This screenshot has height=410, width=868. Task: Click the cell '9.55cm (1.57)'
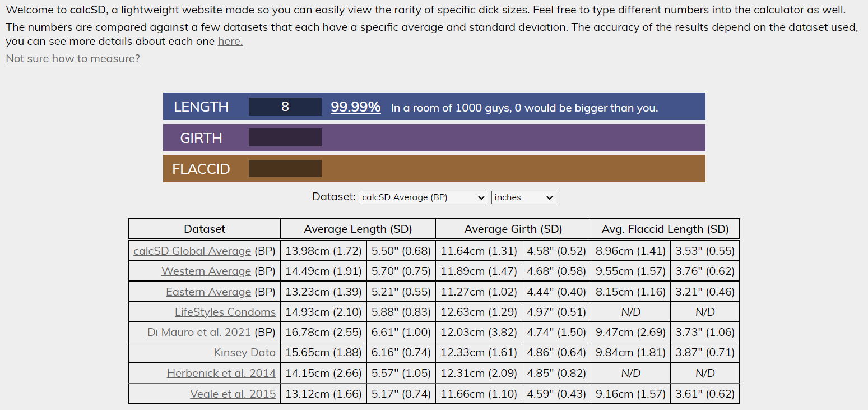631,271
